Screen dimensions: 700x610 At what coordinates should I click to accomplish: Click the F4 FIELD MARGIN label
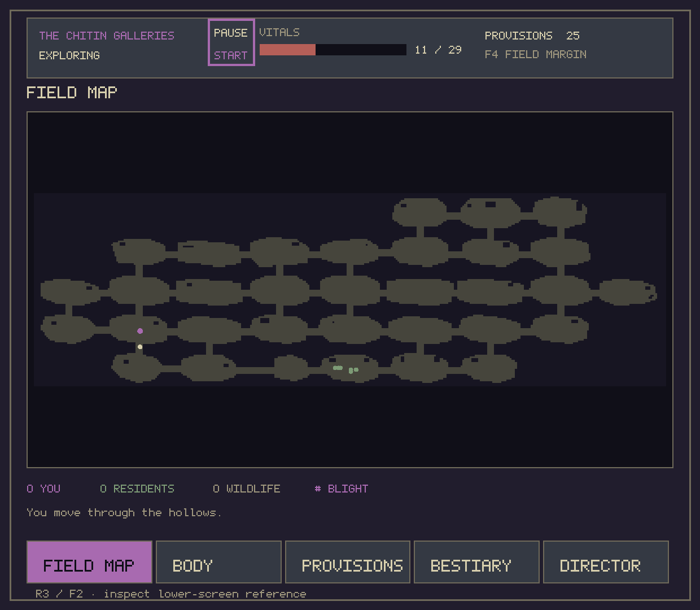tap(536, 54)
